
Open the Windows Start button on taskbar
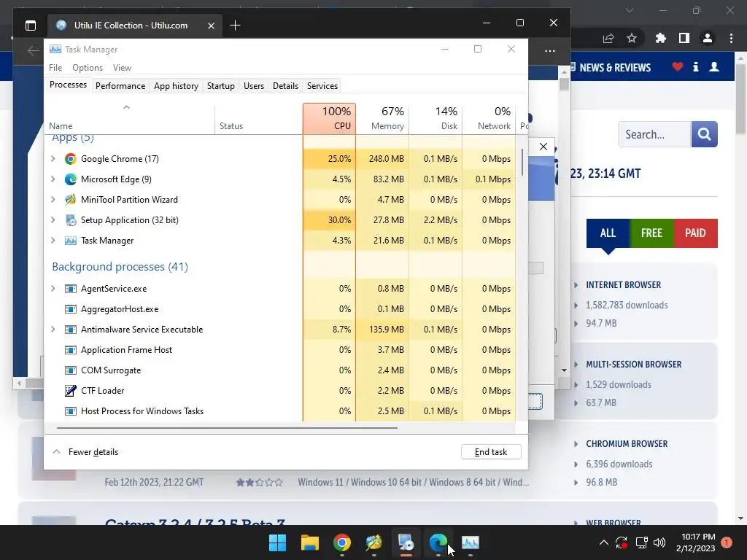(277, 542)
